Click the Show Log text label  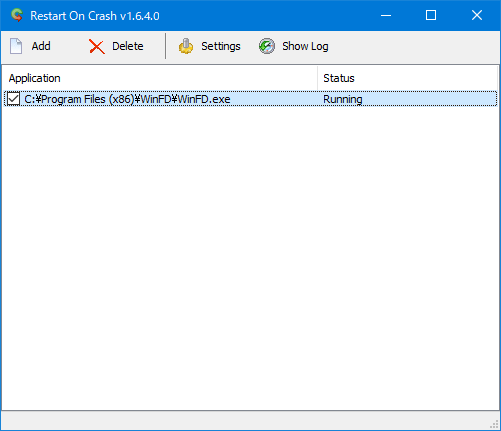pos(305,46)
